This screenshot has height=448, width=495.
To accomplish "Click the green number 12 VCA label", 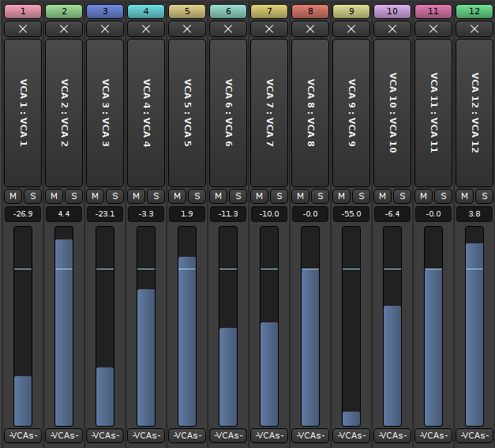I will coord(474,11).
